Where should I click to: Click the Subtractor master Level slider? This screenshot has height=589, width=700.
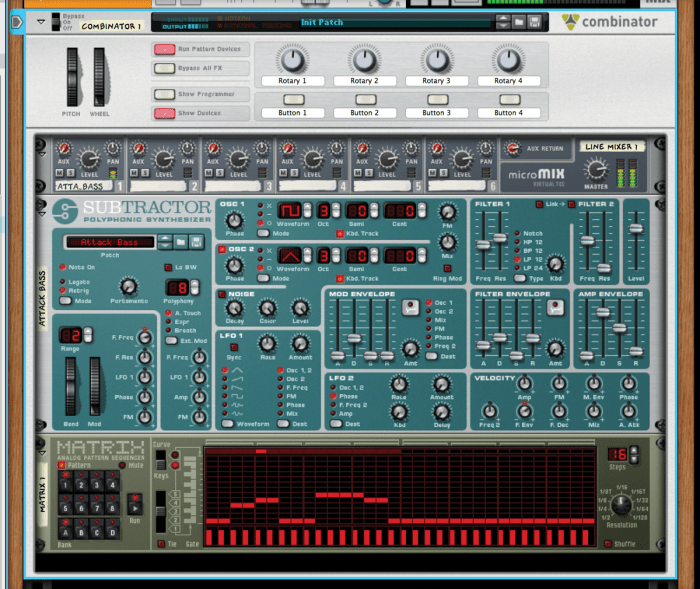tap(636, 228)
